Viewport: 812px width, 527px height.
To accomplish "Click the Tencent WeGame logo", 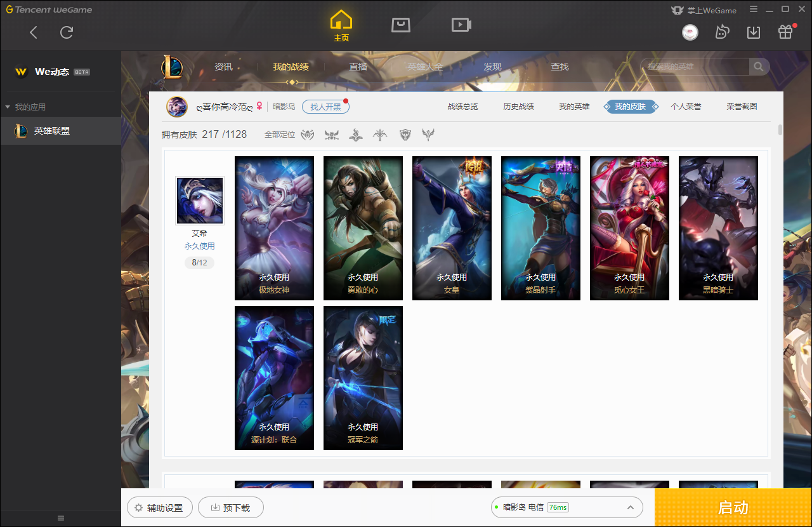I will pyautogui.click(x=49, y=10).
